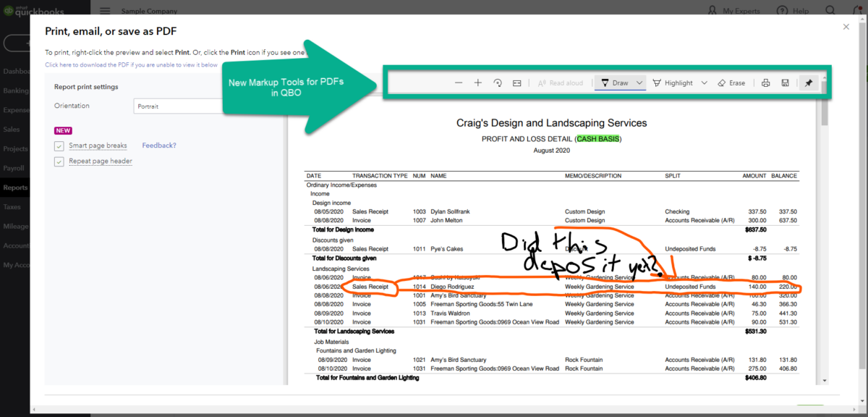Open Sales in the left sidebar
This screenshot has width=868, height=417.
tap(12, 130)
